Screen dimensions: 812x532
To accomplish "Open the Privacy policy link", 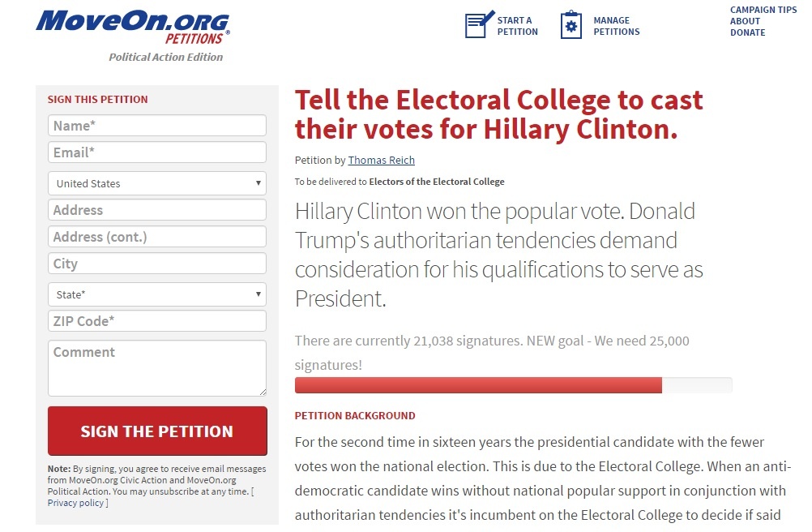I will coord(75,503).
